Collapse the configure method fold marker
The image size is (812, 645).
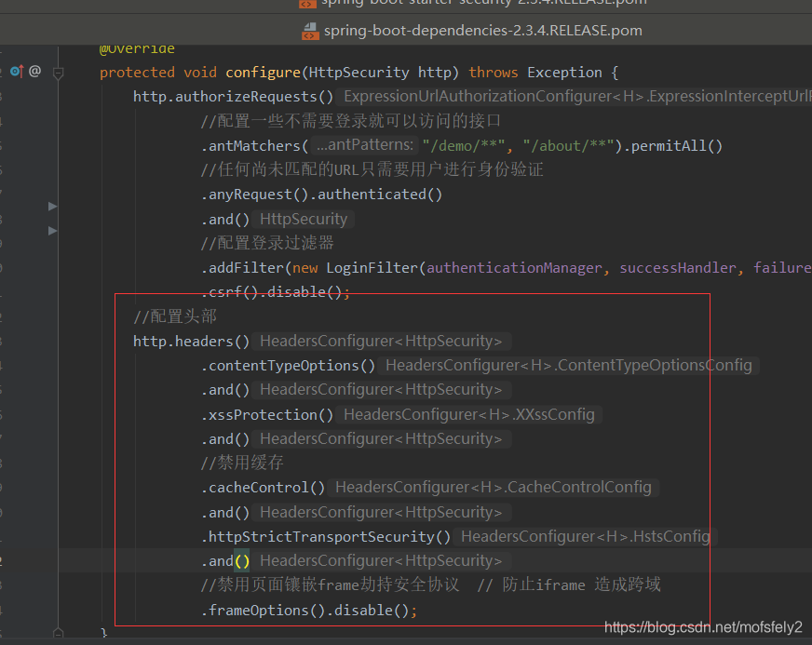pyautogui.click(x=58, y=73)
